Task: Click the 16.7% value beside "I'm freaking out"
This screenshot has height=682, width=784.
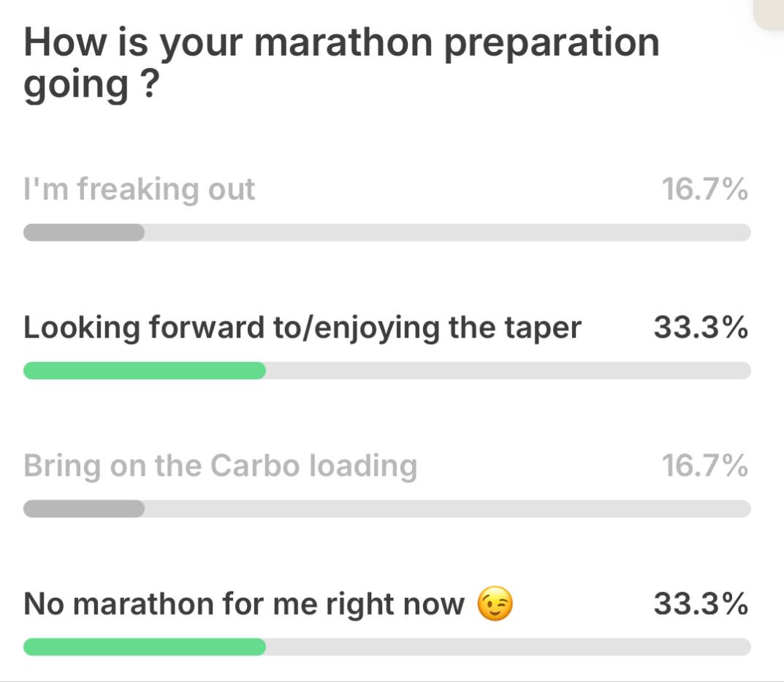Action: 704,190
